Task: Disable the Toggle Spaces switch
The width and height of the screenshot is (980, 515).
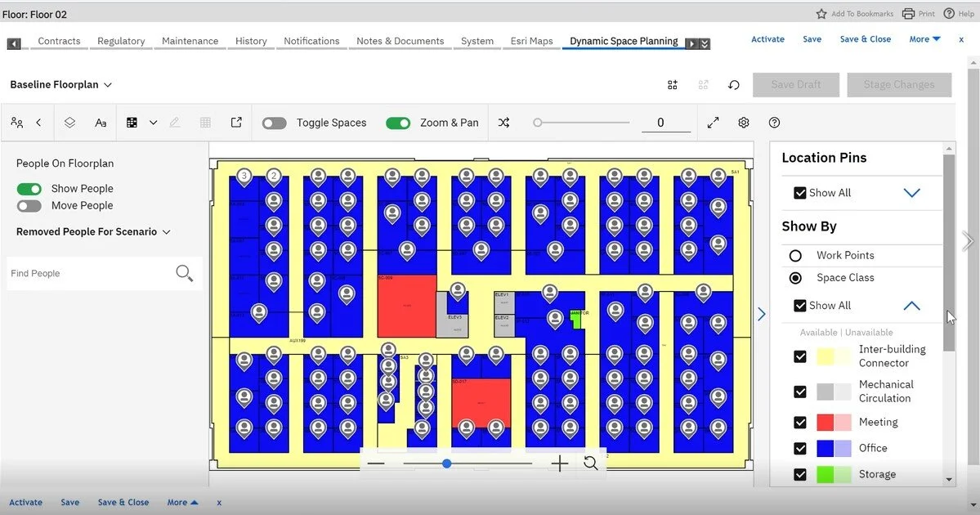Action: pyautogui.click(x=274, y=122)
